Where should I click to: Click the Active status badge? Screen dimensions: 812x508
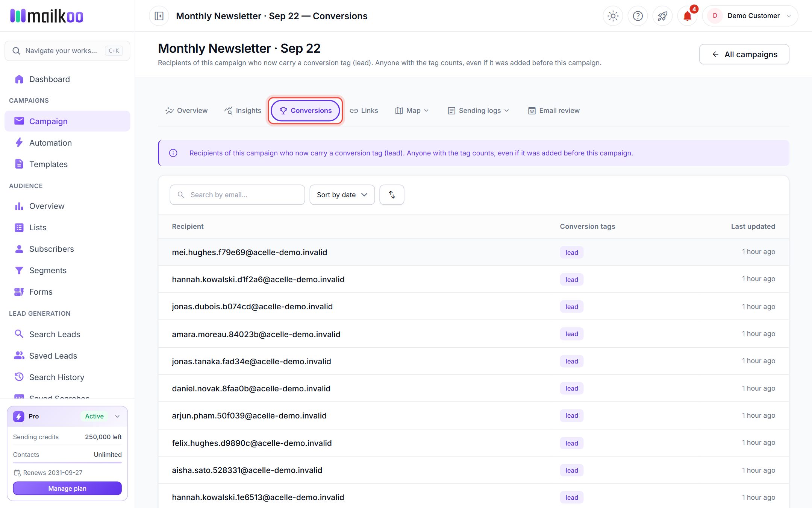click(x=94, y=416)
